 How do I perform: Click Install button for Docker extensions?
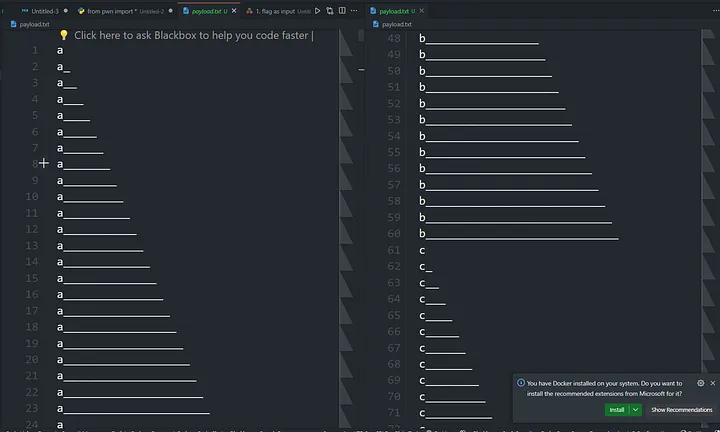coord(617,410)
